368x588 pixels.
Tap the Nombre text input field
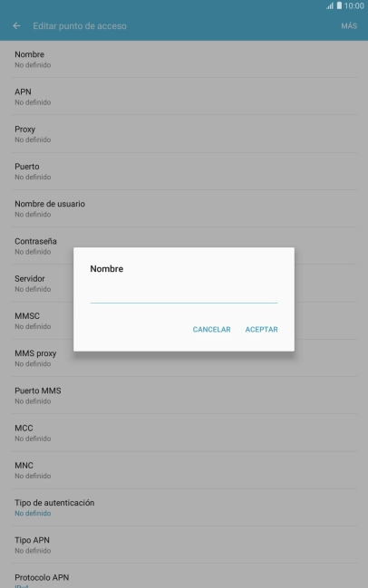pyautogui.click(x=184, y=294)
